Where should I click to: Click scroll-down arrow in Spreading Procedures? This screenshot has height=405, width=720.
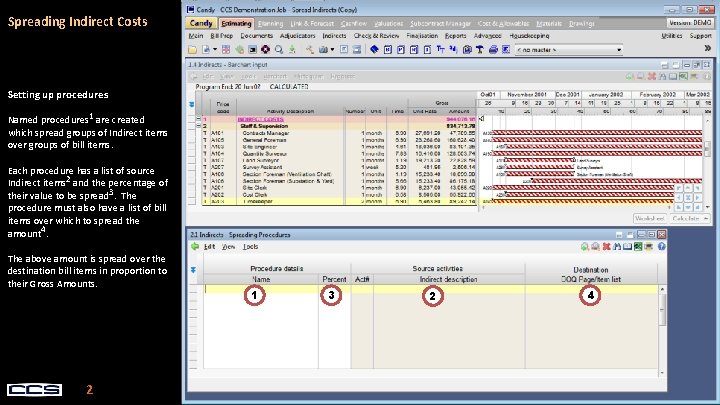(662, 373)
